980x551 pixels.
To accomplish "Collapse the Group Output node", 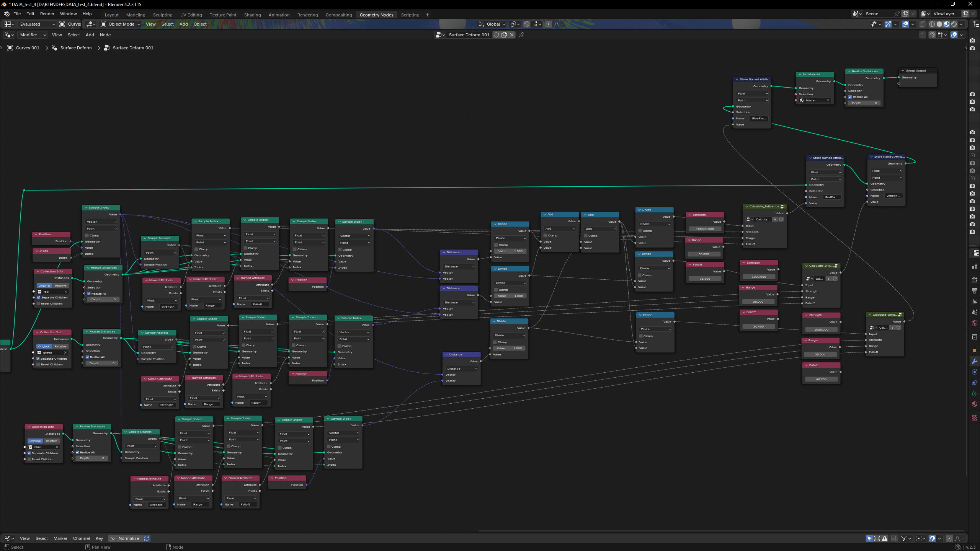I will [x=903, y=70].
